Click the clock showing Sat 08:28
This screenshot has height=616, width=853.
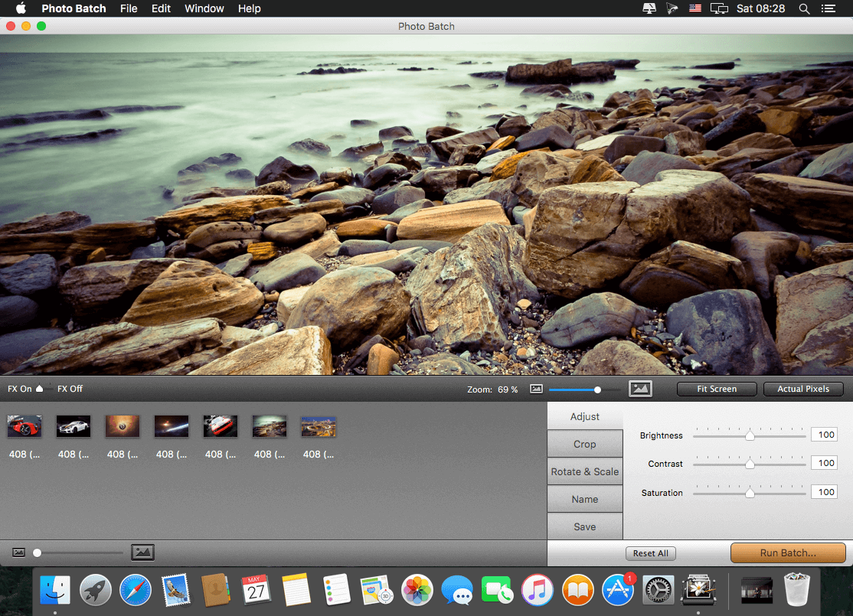tap(760, 8)
